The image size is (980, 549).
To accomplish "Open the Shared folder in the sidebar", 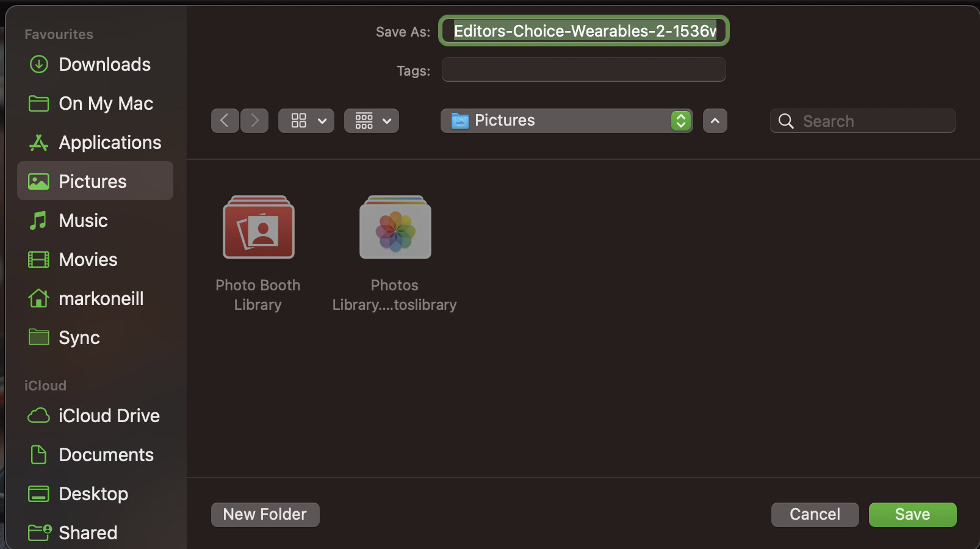I will pyautogui.click(x=95, y=533).
